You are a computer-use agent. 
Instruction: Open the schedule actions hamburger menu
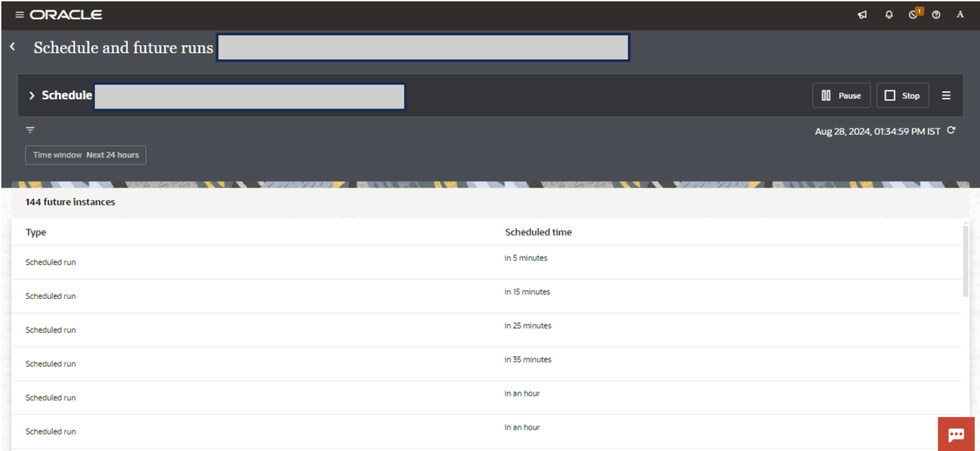pyautogui.click(x=947, y=95)
